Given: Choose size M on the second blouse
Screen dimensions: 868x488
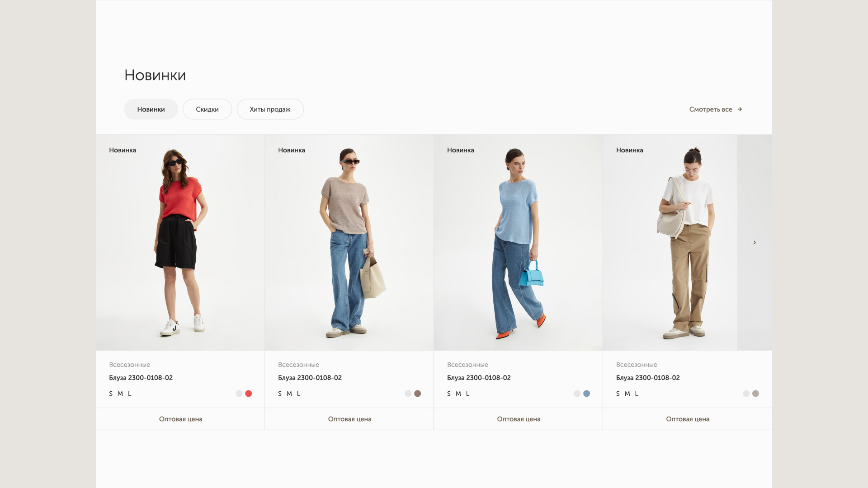Looking at the screenshot, I should click(x=289, y=394).
